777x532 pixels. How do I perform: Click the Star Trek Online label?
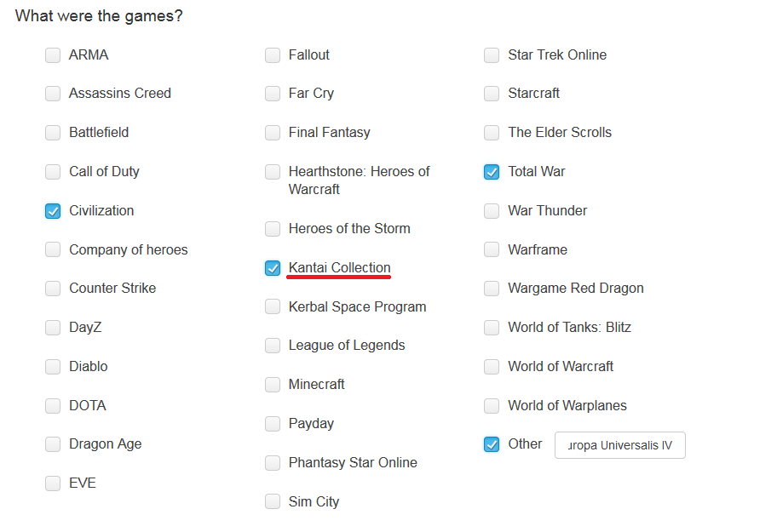tap(557, 55)
